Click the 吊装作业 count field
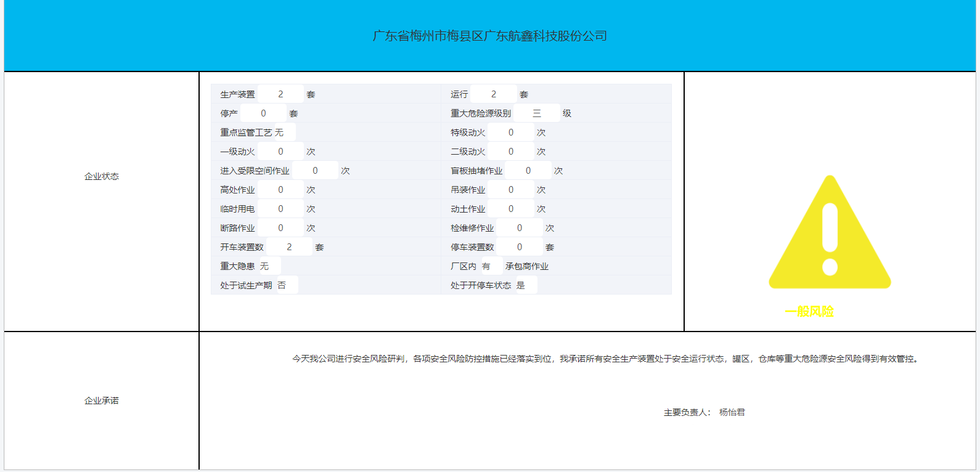This screenshot has height=472, width=980. (x=510, y=190)
